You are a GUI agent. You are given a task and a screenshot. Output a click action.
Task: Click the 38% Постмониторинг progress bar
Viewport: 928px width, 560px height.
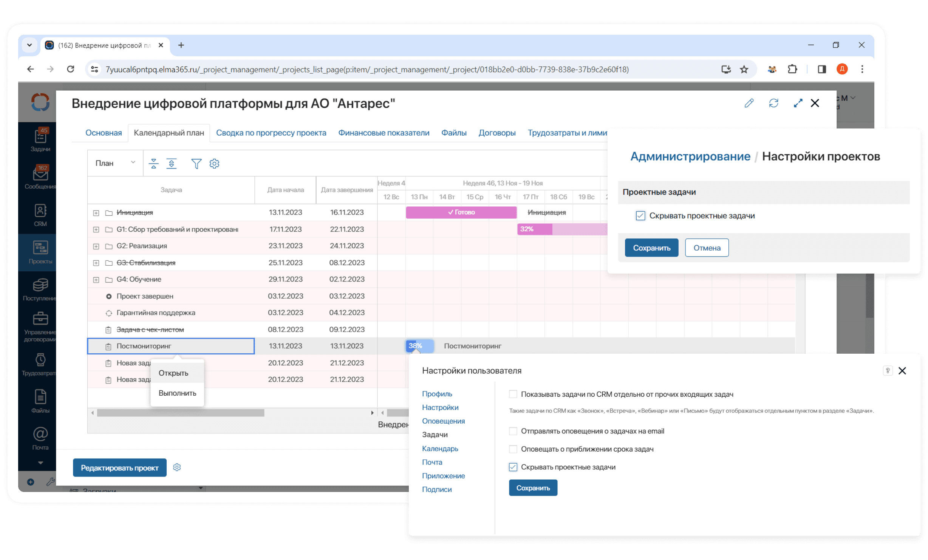click(x=419, y=346)
